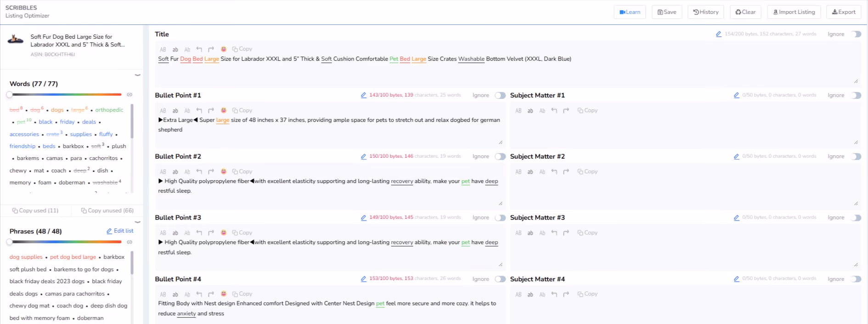Click capitalize Ab icon in Title toolbar

coord(187,49)
